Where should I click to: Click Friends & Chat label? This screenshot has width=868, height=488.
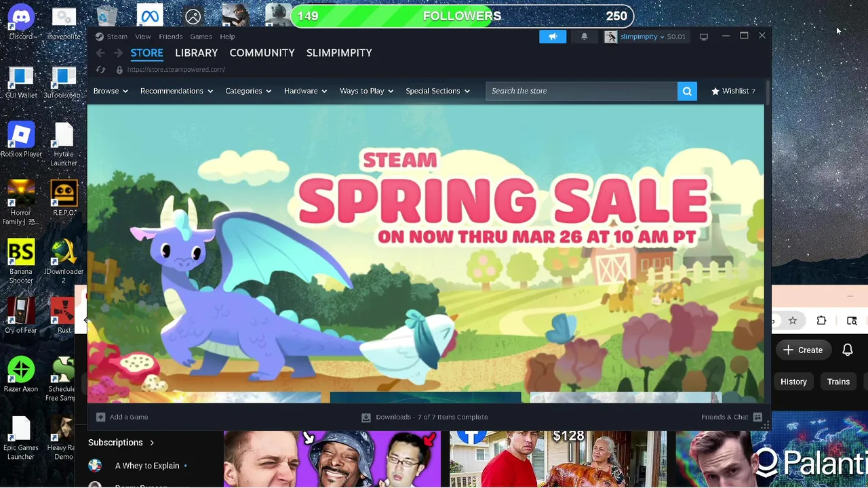[x=725, y=417]
